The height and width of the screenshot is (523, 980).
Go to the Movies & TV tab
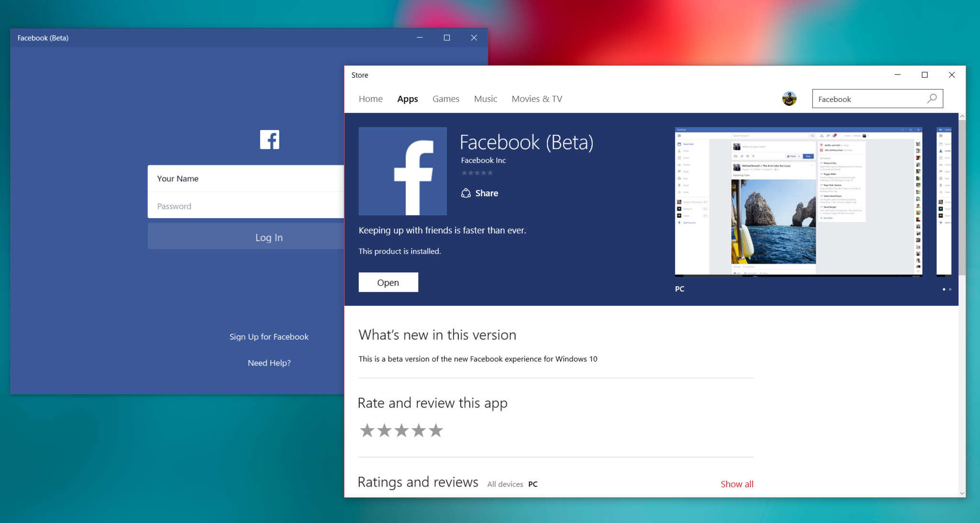[x=536, y=99]
